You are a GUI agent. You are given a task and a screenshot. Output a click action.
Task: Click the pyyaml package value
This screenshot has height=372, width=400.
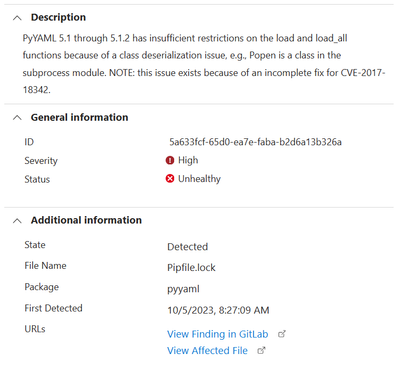pos(183,289)
